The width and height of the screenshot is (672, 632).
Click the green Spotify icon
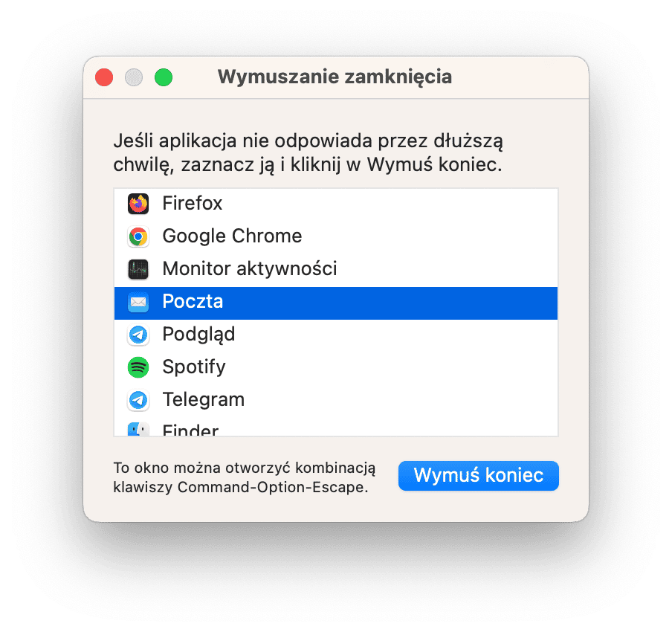(138, 367)
